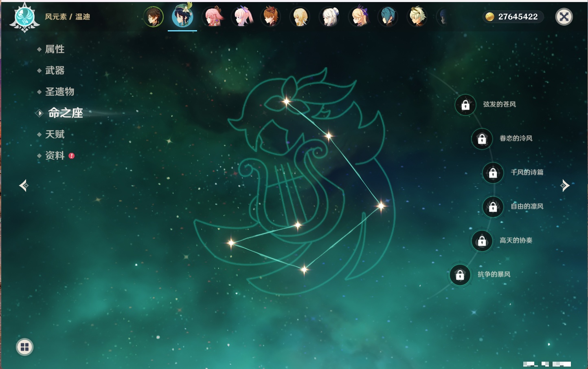Screen dimensions: 588x369
Task: Click the 眷恋的泠风 constellation name
Action: (x=516, y=138)
